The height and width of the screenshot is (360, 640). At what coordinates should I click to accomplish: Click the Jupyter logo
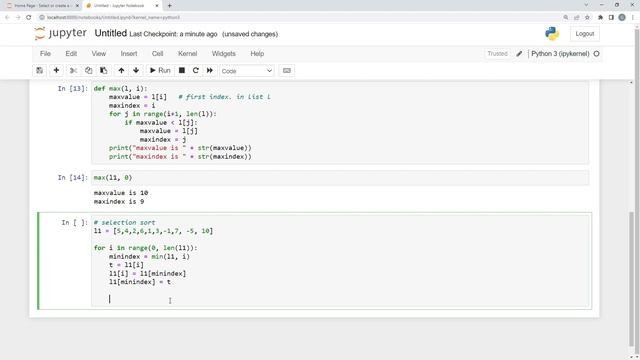tap(61, 33)
